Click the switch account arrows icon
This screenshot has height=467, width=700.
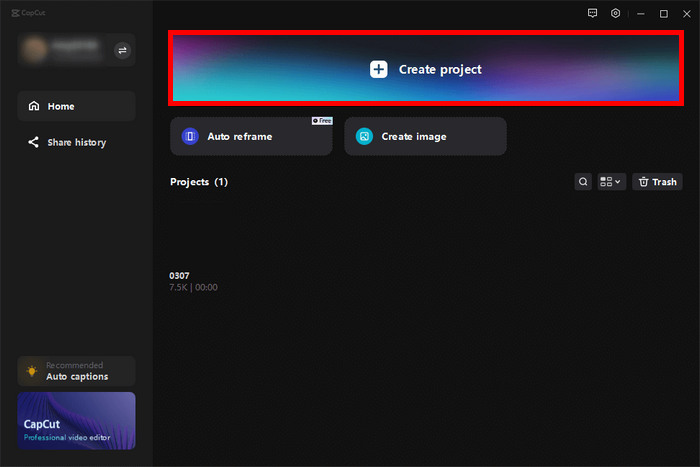tap(122, 50)
